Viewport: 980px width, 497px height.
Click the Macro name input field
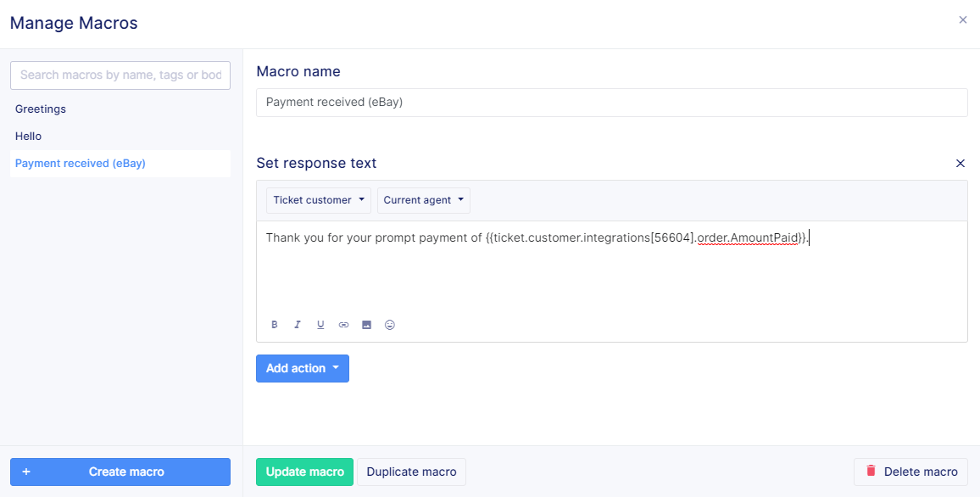click(610, 103)
